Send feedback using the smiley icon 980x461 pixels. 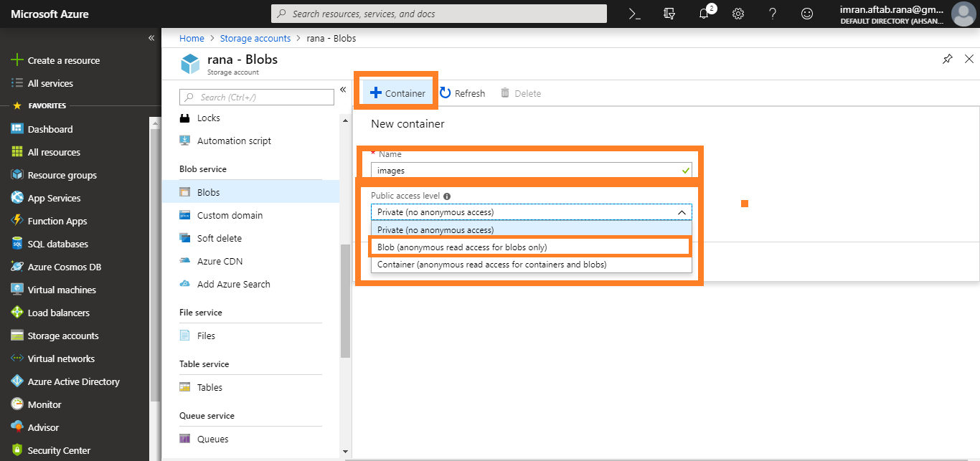pos(807,13)
